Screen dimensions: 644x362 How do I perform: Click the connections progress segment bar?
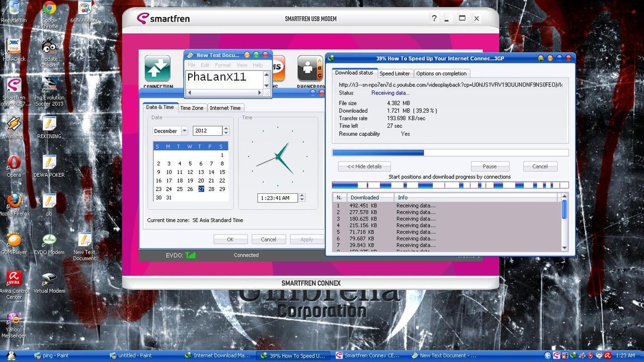pos(450,185)
